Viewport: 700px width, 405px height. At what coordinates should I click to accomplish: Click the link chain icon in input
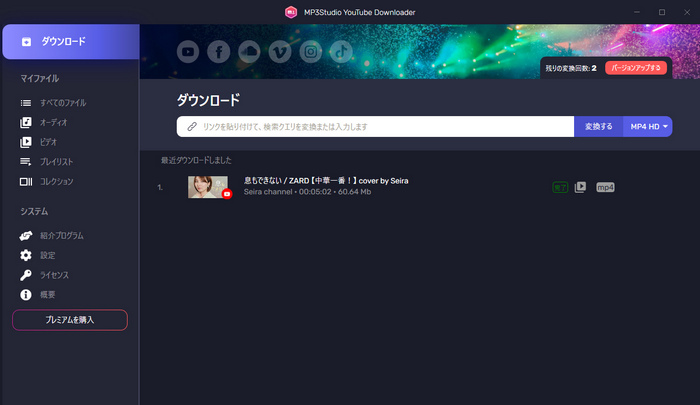(x=192, y=126)
